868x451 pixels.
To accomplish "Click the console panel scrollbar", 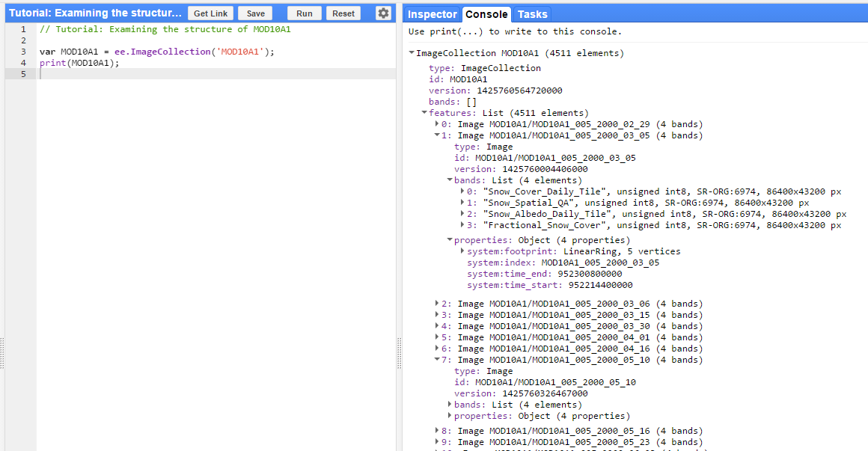I will pyautogui.click(x=864, y=224).
